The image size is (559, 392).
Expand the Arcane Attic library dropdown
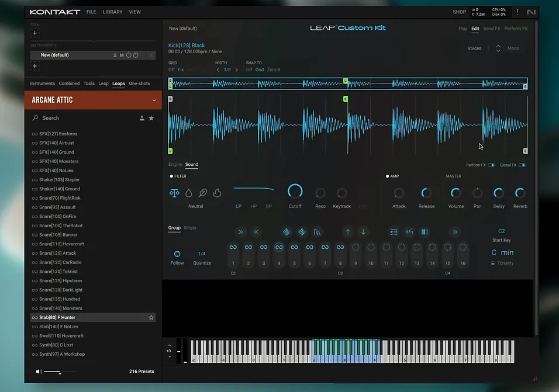pos(154,100)
